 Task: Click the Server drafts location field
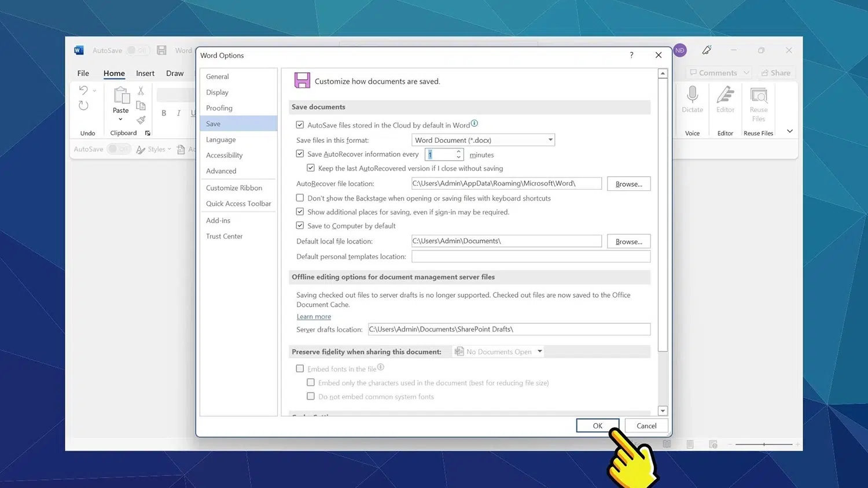coord(509,329)
